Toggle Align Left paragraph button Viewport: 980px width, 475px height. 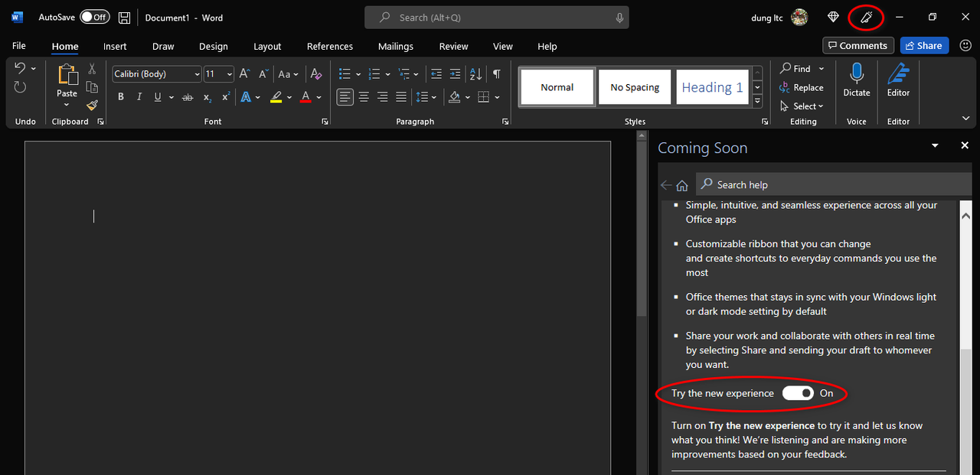pyautogui.click(x=345, y=97)
